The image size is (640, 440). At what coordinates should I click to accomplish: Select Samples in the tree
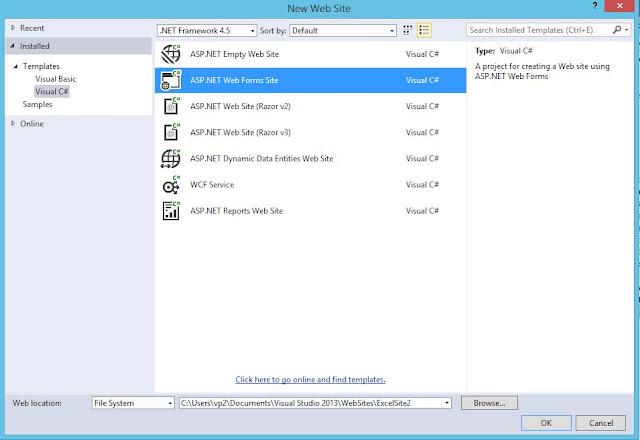[x=38, y=104]
